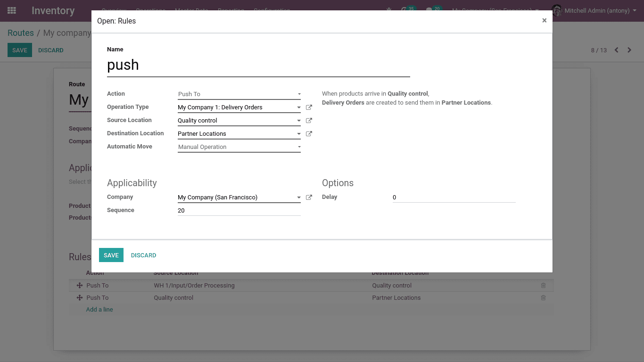Open the debug bug icon in top bar
This screenshot has width=644, height=362.
click(x=389, y=9)
